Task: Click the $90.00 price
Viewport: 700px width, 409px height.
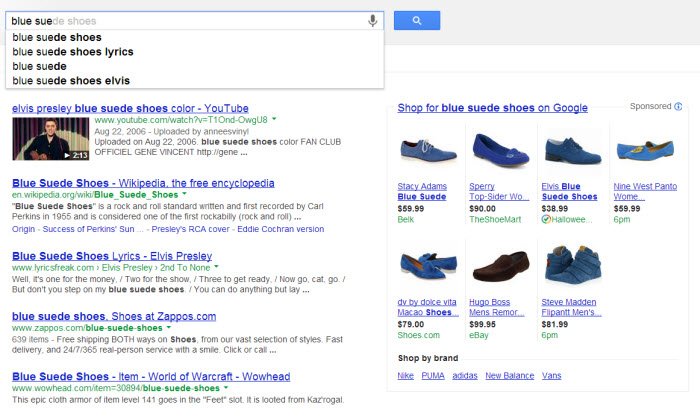Action: (482, 209)
